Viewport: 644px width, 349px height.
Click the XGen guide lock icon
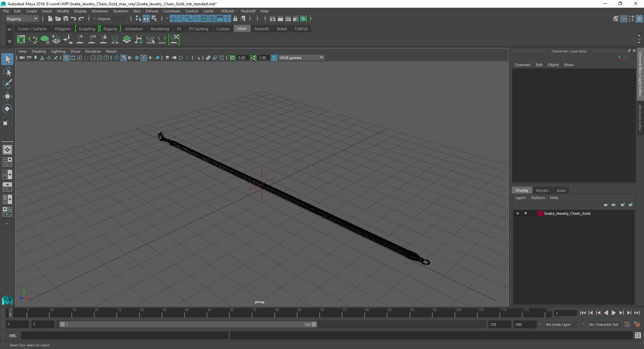(x=104, y=40)
